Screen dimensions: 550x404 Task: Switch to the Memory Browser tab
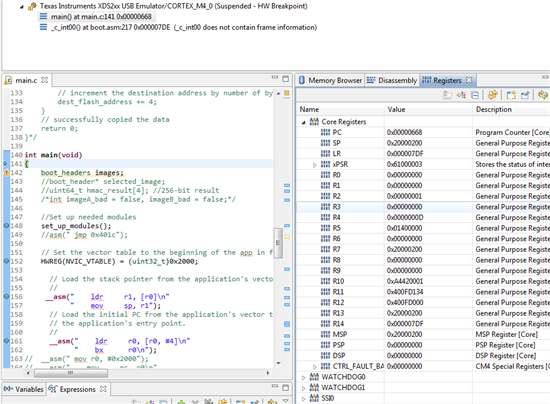coord(330,80)
